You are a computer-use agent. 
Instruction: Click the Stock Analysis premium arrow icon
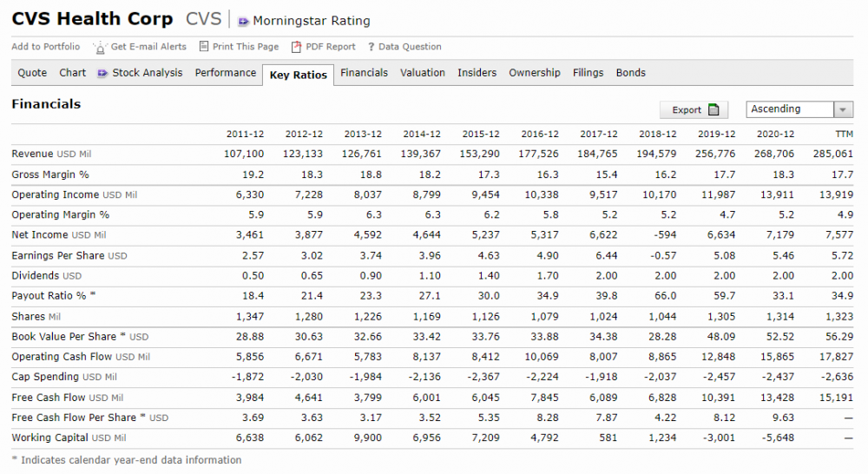(103, 73)
